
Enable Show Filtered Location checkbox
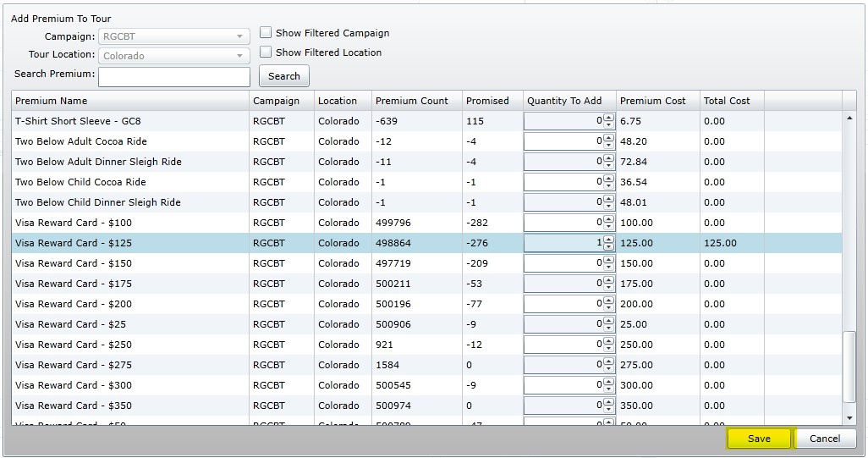coord(266,52)
